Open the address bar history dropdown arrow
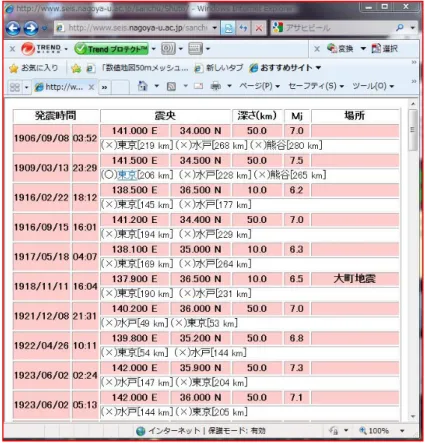The width and height of the screenshot is (425, 443). [x=215, y=28]
